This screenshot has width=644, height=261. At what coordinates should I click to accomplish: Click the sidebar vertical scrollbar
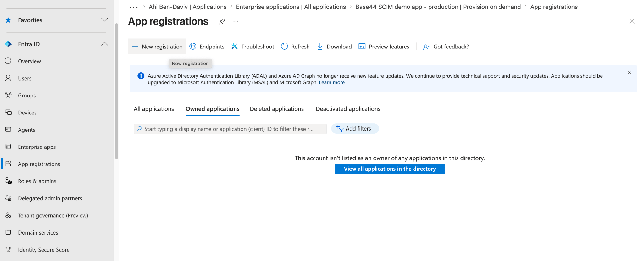116,91
